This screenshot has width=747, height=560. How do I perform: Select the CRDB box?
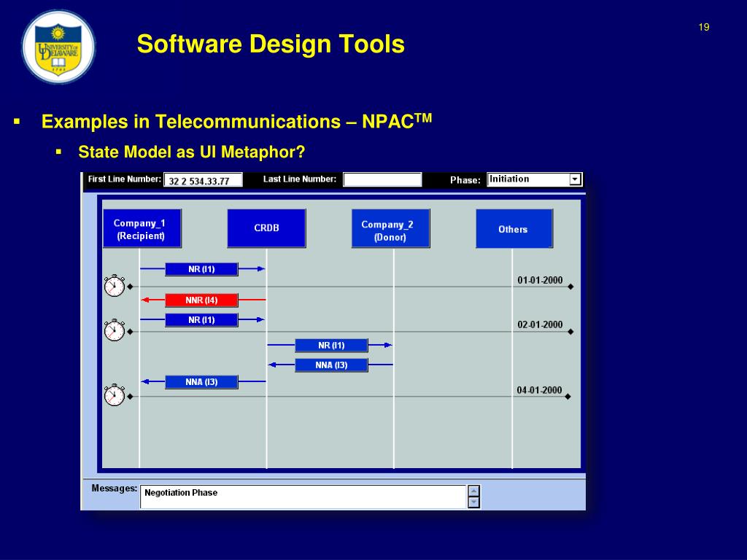[x=266, y=228]
